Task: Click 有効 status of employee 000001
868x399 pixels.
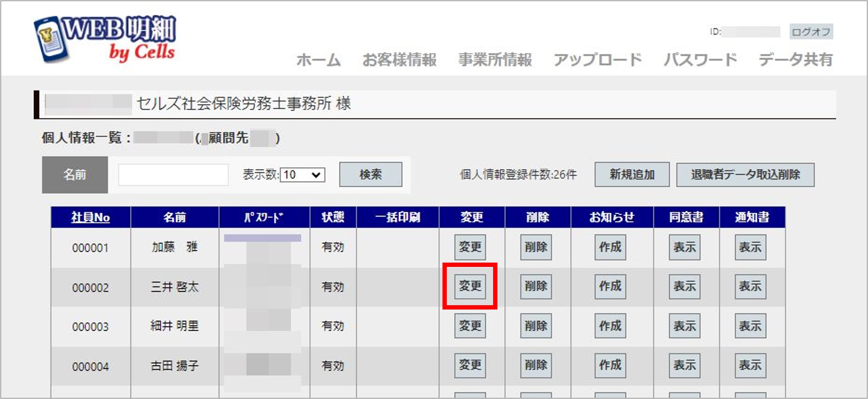Action: point(333,247)
